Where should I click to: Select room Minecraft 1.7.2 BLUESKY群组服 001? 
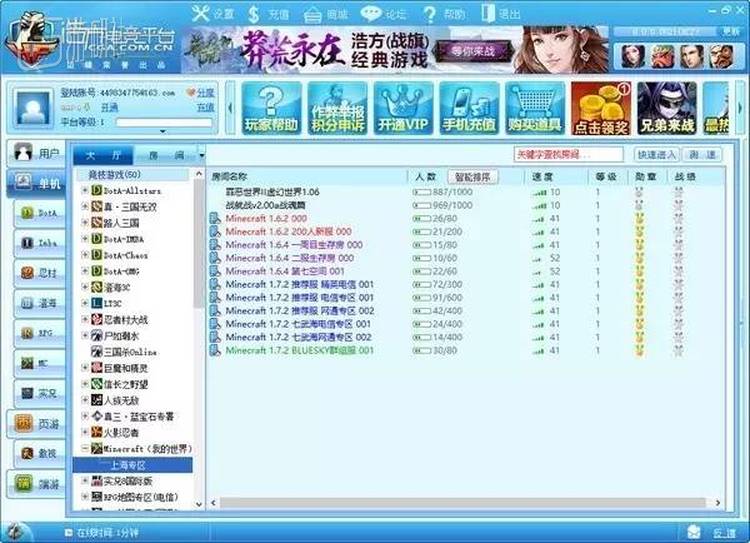click(x=300, y=351)
